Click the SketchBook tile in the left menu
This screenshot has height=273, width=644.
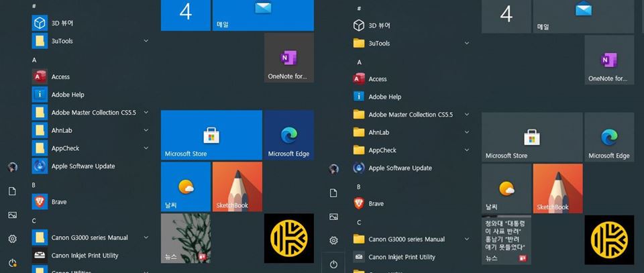pos(237,187)
